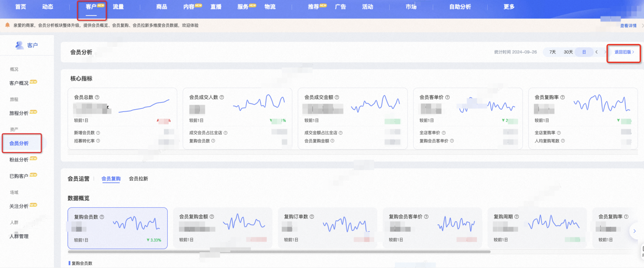
Task: Click the horizontal scrollbar under overview cards
Action: point(279,252)
